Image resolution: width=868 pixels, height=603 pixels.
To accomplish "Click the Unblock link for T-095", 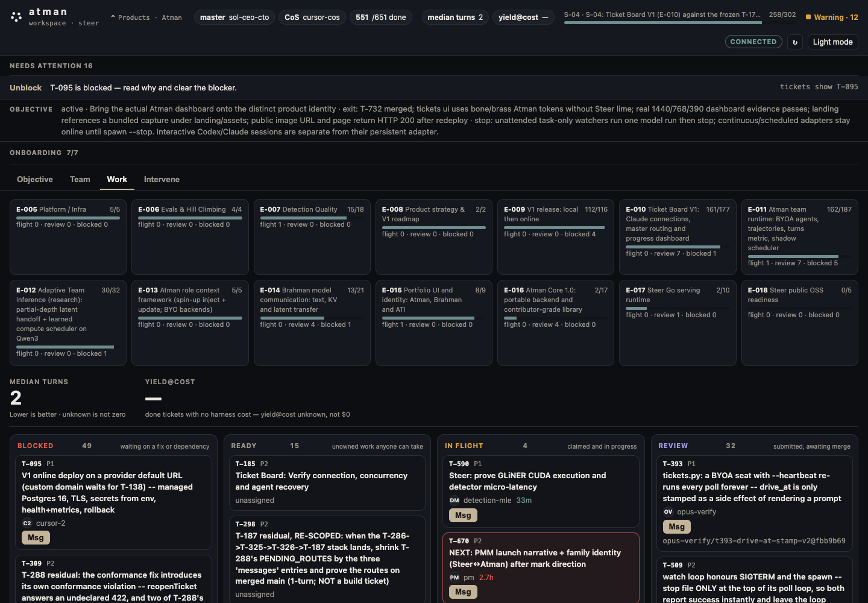I will [x=26, y=88].
